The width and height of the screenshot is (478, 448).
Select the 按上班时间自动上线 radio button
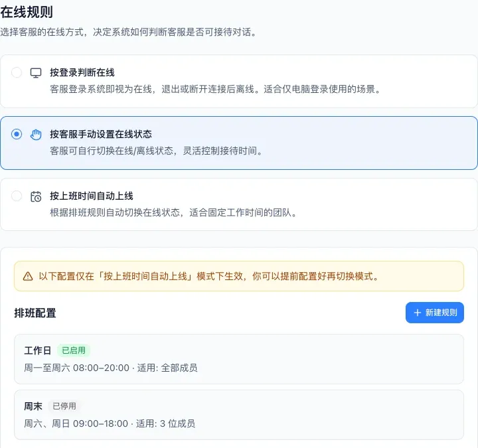coord(17,196)
